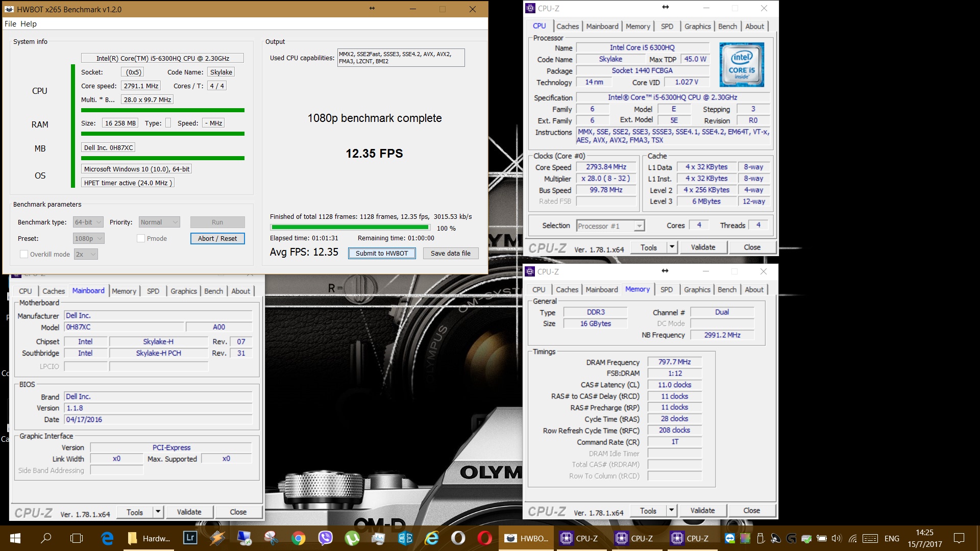Click the Skylake-H PCH southbridge value
Viewport: 980px width, 551px height.
pyautogui.click(x=159, y=353)
